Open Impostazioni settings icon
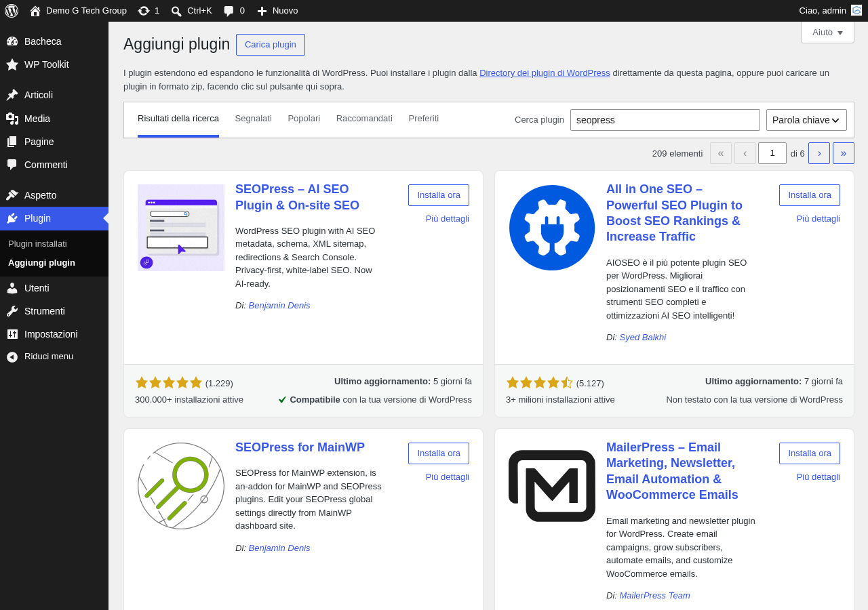 12,334
